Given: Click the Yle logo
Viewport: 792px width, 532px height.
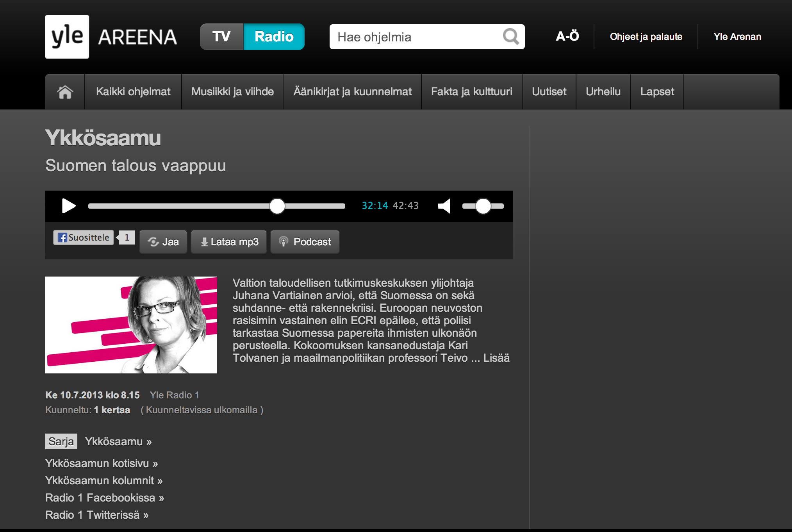Looking at the screenshot, I should coord(67,37).
